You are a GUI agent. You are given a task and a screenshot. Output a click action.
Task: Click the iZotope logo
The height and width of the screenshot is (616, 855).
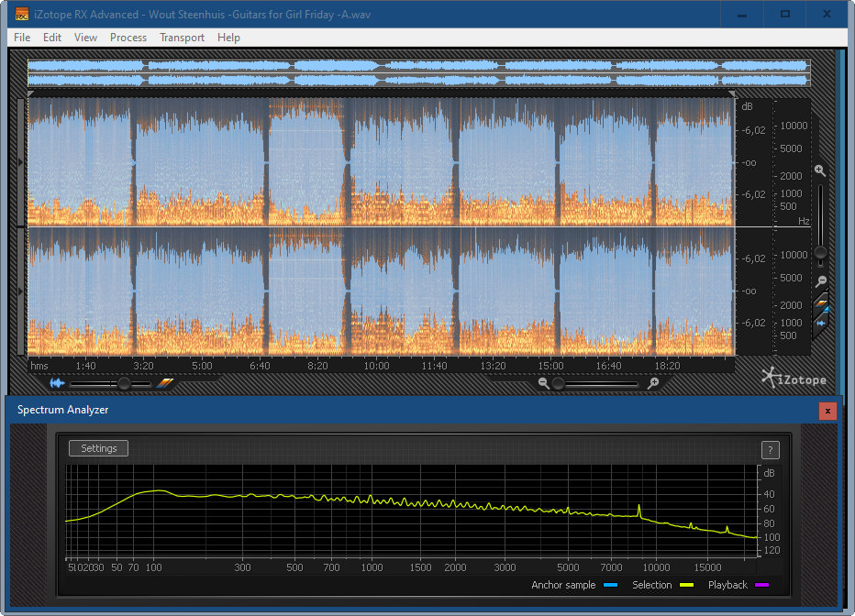tap(794, 379)
